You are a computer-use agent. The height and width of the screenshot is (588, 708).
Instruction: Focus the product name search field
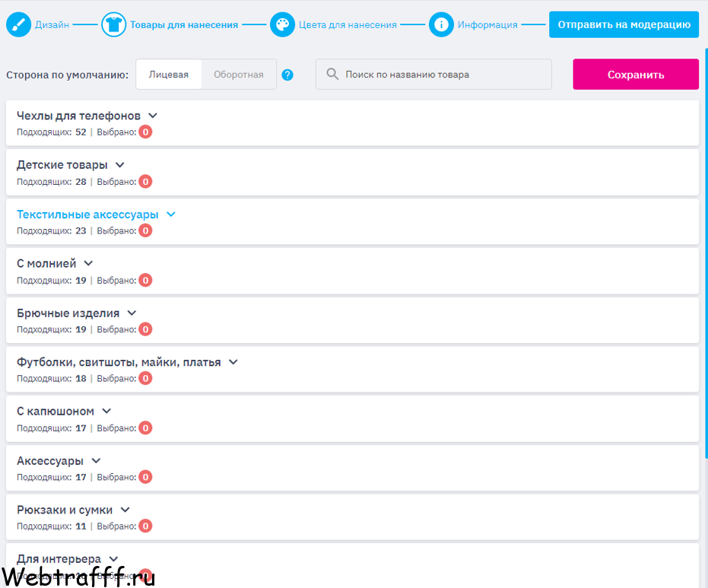click(x=433, y=74)
